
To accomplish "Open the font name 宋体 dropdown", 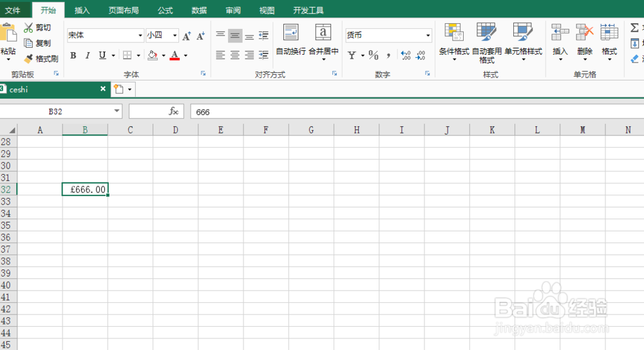I will pyautogui.click(x=140, y=35).
